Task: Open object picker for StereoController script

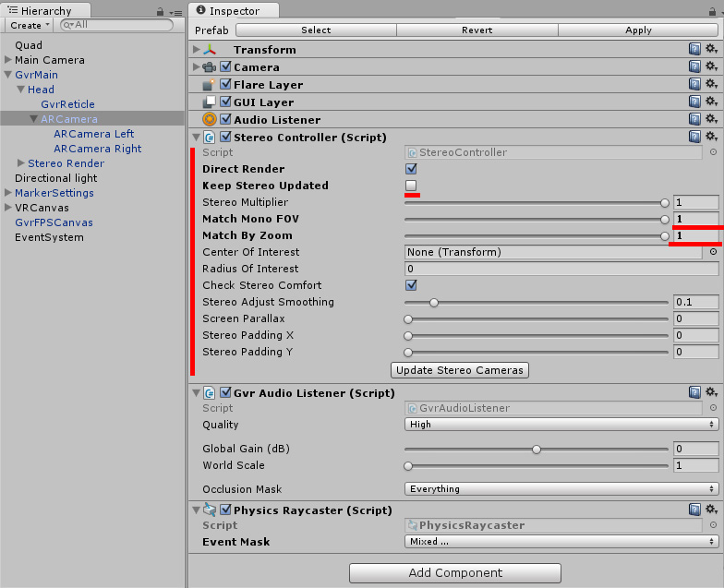Action: pyautogui.click(x=713, y=151)
